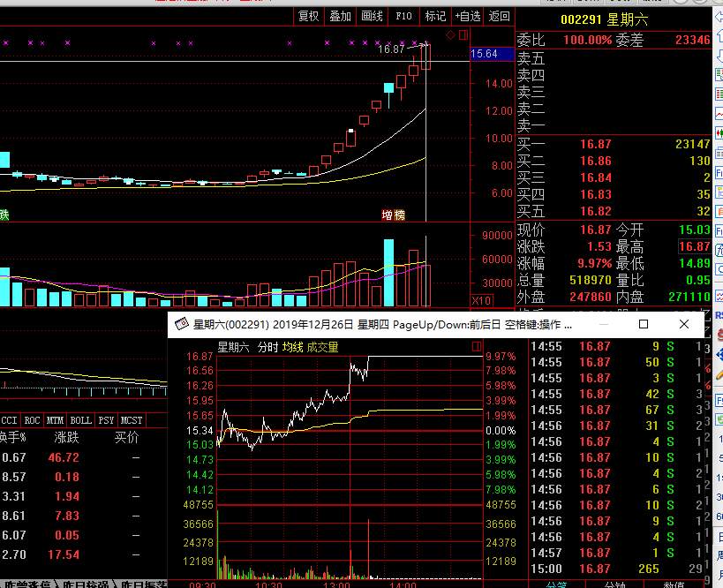The image size is (723, 588).
Task: Click the 买价 column header
Action: [126, 437]
